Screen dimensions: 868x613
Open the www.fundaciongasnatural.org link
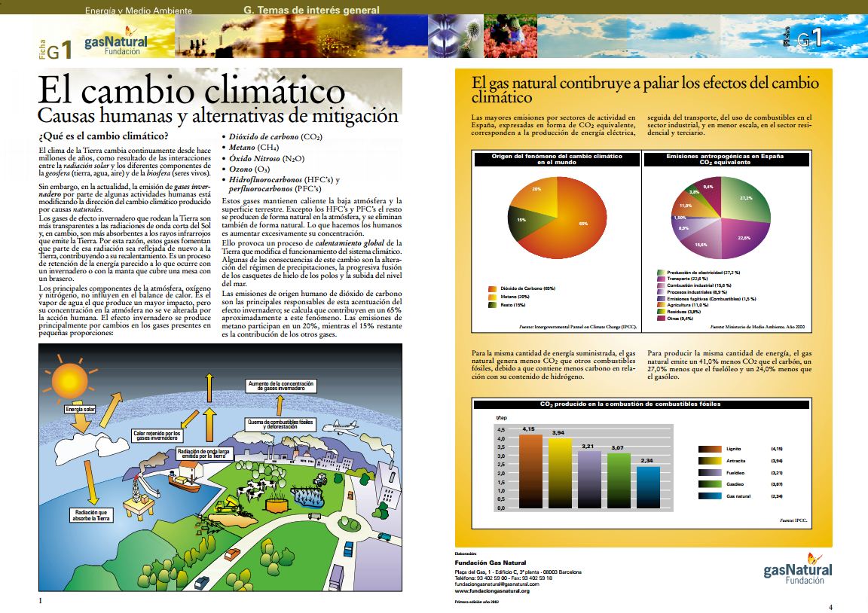click(491, 591)
